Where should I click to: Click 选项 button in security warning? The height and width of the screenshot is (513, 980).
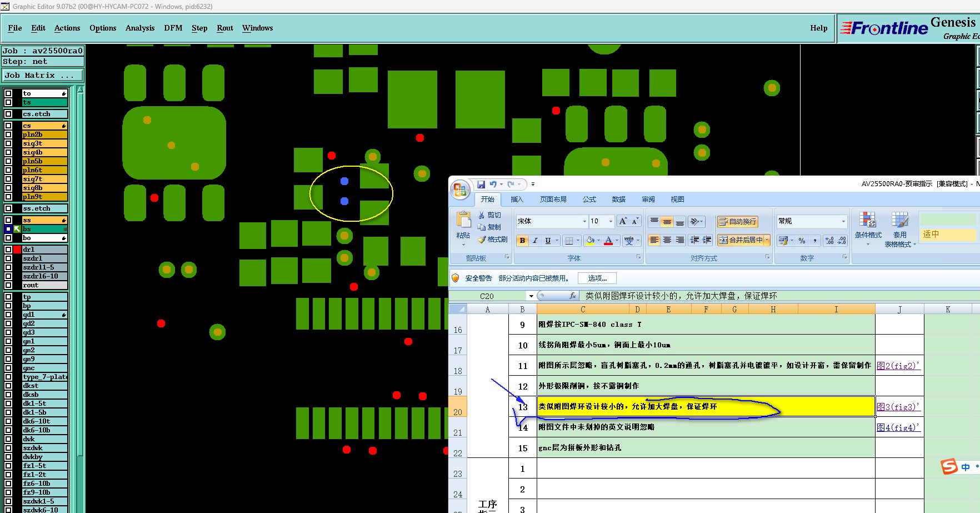tap(597, 278)
